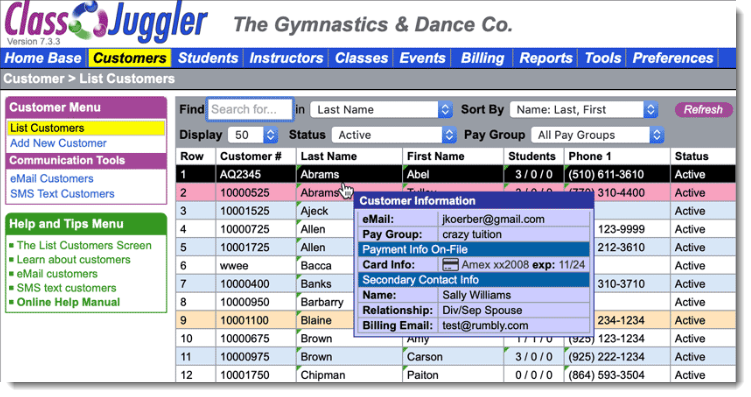Click last name Ajeck
Image resolution: width=751 pixels, height=397 pixels.
(314, 211)
